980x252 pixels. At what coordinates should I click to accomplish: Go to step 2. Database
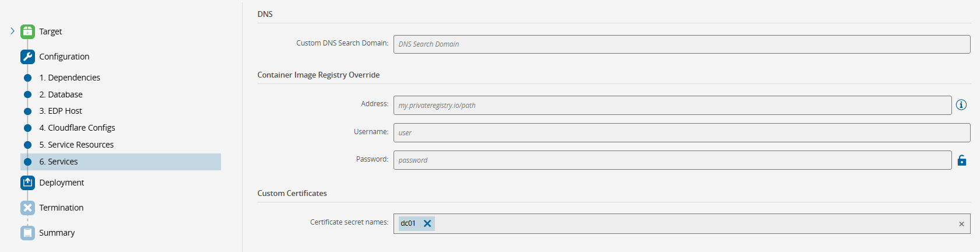(61, 94)
